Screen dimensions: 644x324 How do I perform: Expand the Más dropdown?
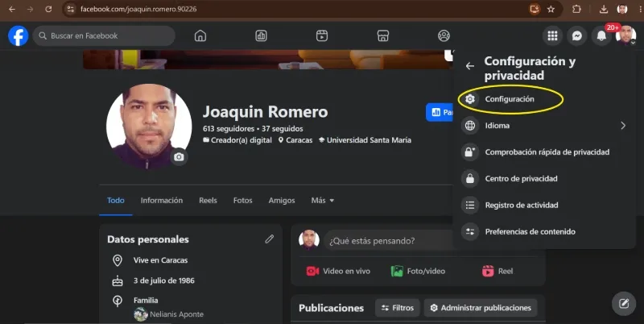point(323,201)
